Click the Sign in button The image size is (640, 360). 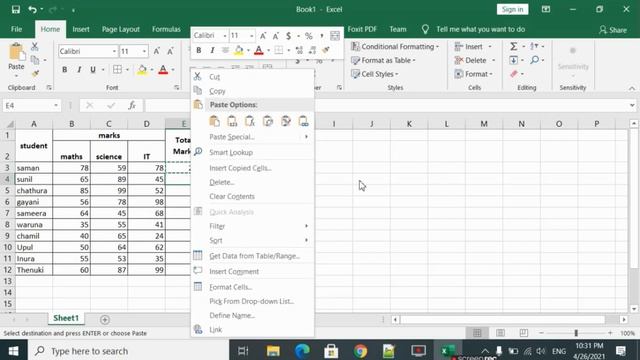point(512,9)
